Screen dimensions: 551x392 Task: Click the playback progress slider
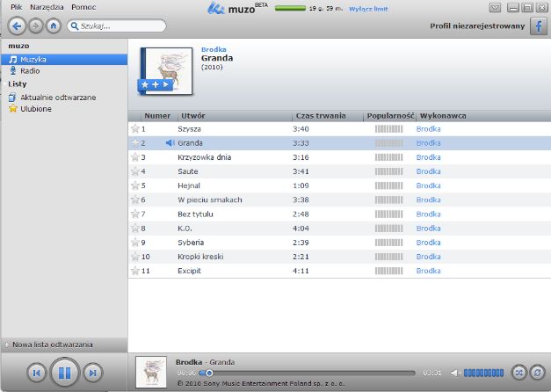pos(307,373)
